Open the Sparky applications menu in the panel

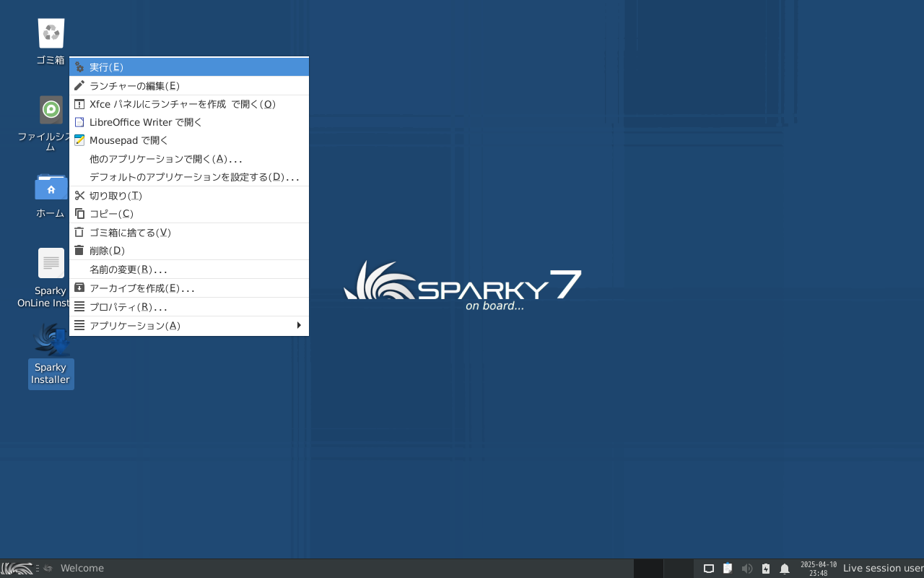pos(17,569)
